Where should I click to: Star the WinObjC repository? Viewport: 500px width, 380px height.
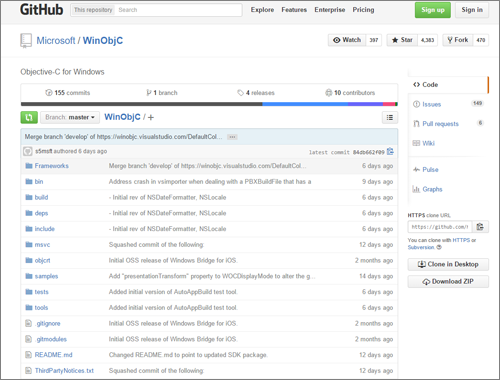point(402,40)
